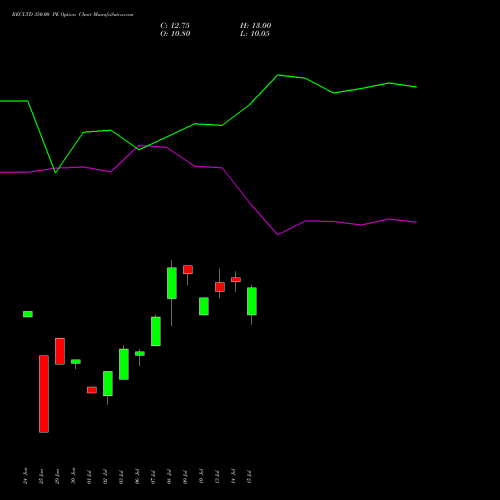This screenshot has width=500, height=500.
Task: Click the '01 Jul' date label
Action: click(x=90, y=476)
